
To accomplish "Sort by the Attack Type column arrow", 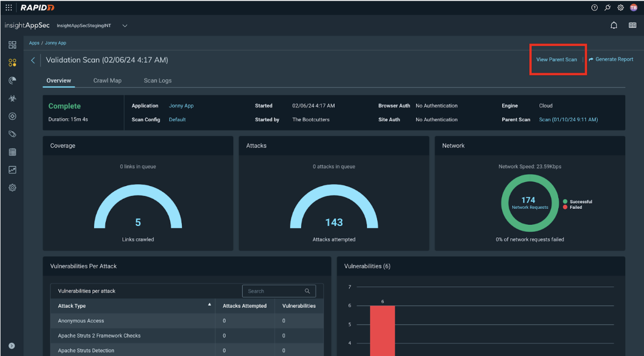I will point(209,305).
